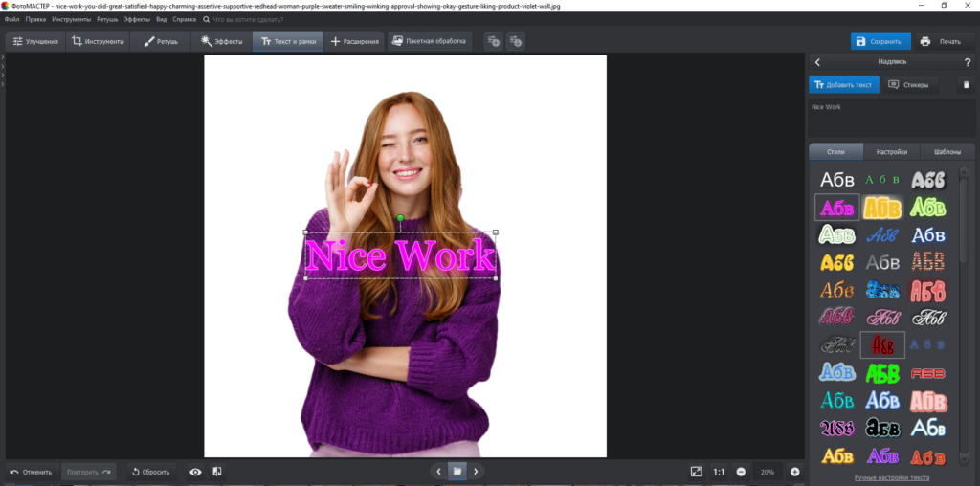The width and height of the screenshot is (980, 486).
Task: Select the dark red Абв style with frame
Action: (x=882, y=344)
